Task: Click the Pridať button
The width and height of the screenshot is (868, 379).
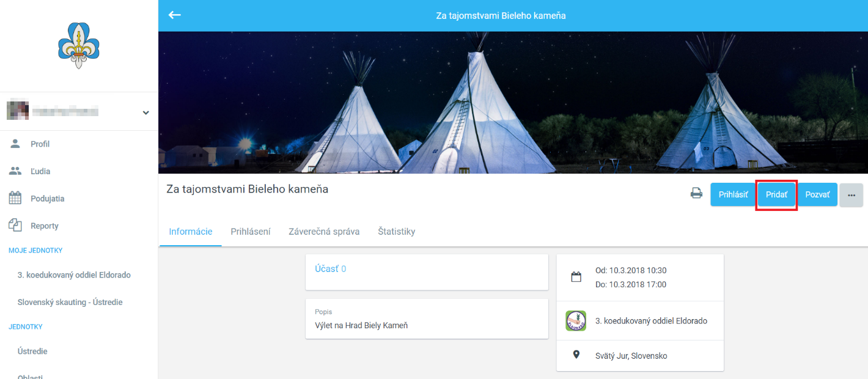Action: [x=776, y=195]
